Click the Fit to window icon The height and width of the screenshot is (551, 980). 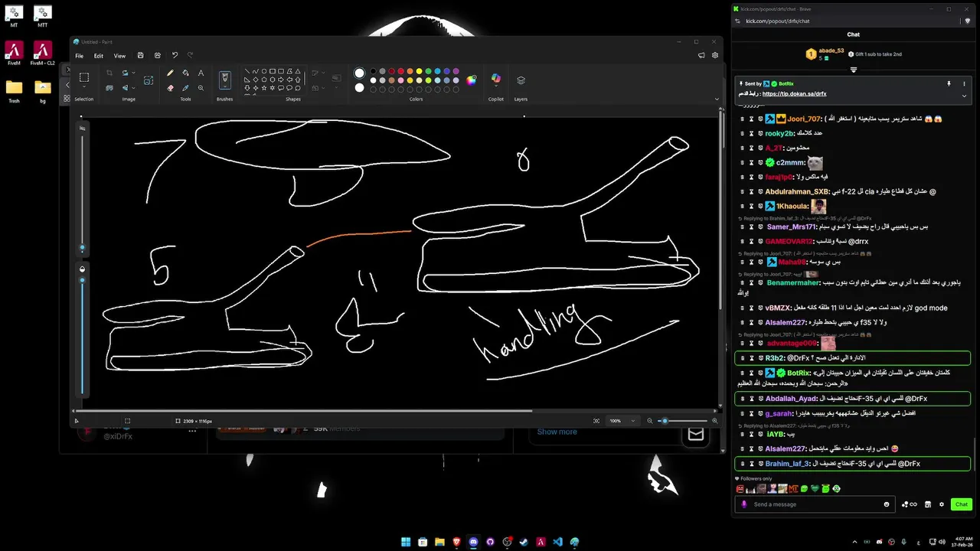596,421
